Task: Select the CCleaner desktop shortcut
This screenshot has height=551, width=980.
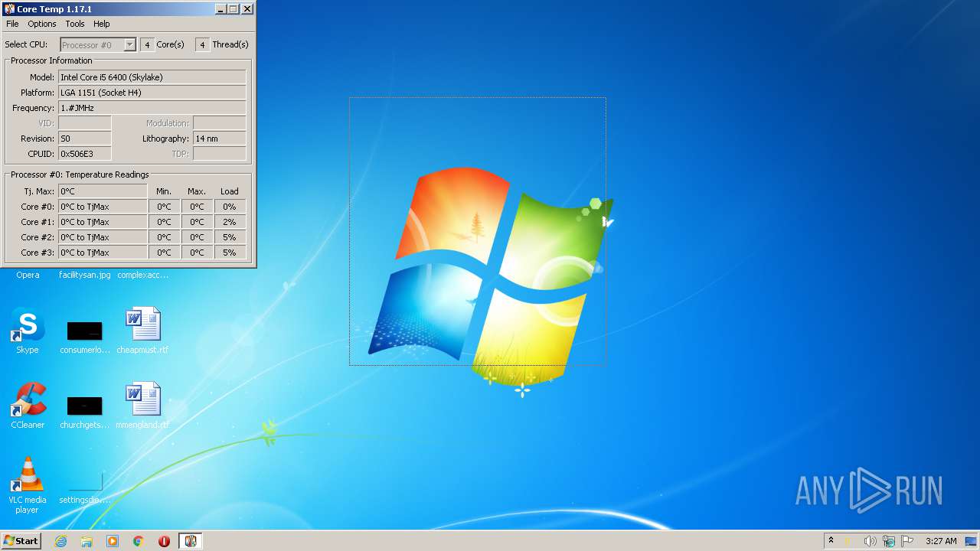Action: coord(28,406)
